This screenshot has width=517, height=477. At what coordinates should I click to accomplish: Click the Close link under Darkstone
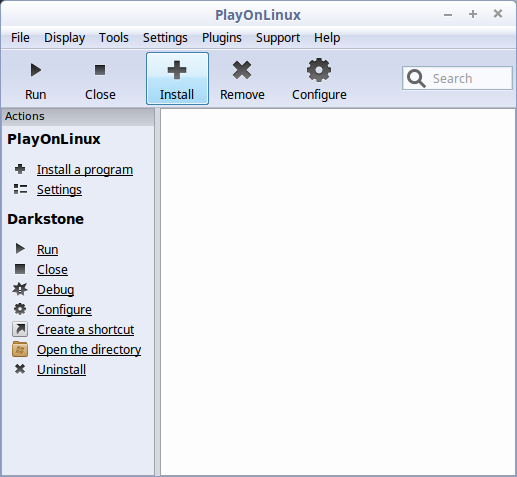tap(52, 270)
